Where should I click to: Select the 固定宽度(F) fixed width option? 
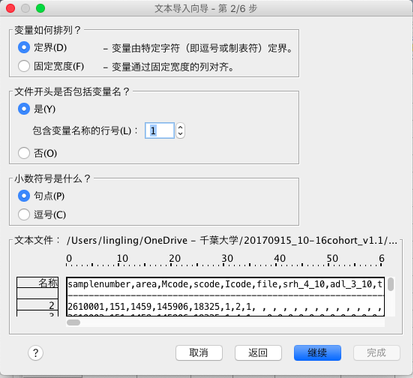point(24,66)
